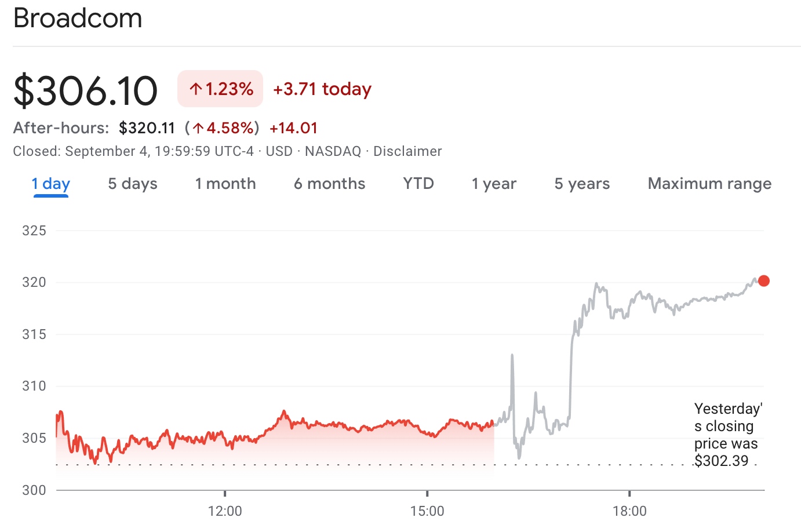
Task: Show the 1 year chart
Action: tap(493, 184)
